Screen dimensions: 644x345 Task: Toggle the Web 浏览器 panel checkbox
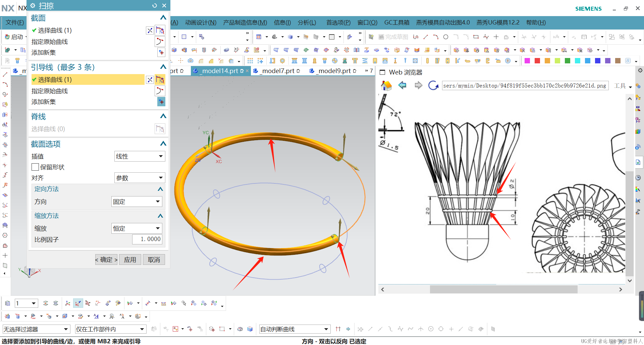pos(382,72)
